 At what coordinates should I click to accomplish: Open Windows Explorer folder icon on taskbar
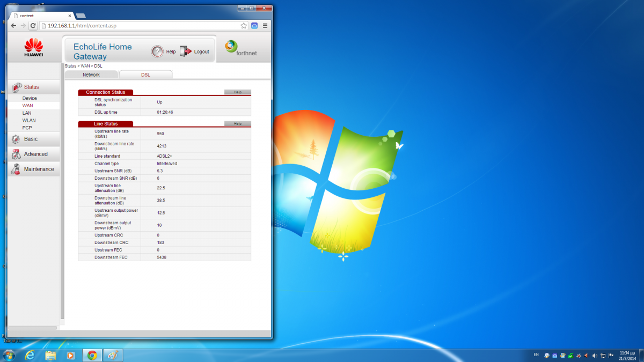[x=50, y=355]
